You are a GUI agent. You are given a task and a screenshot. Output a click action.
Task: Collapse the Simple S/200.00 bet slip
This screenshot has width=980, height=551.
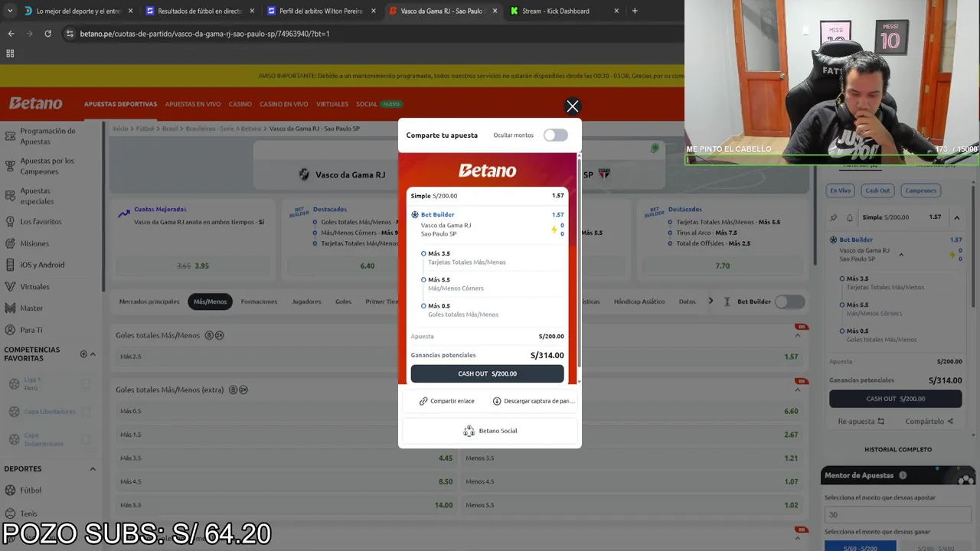tap(956, 217)
